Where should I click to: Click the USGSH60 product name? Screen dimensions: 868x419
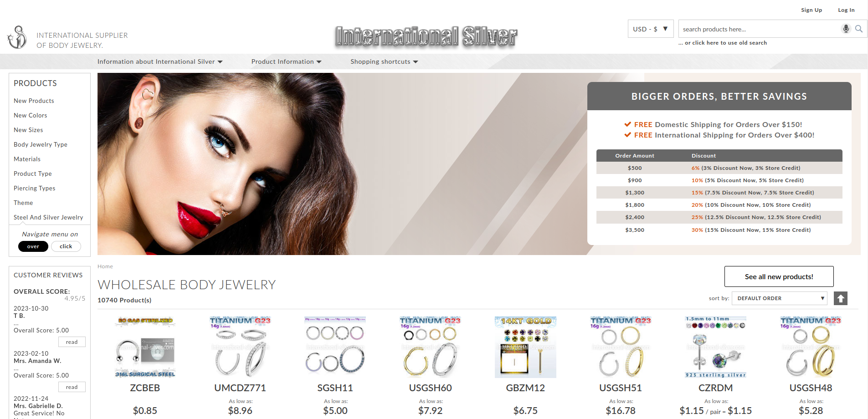pos(430,388)
